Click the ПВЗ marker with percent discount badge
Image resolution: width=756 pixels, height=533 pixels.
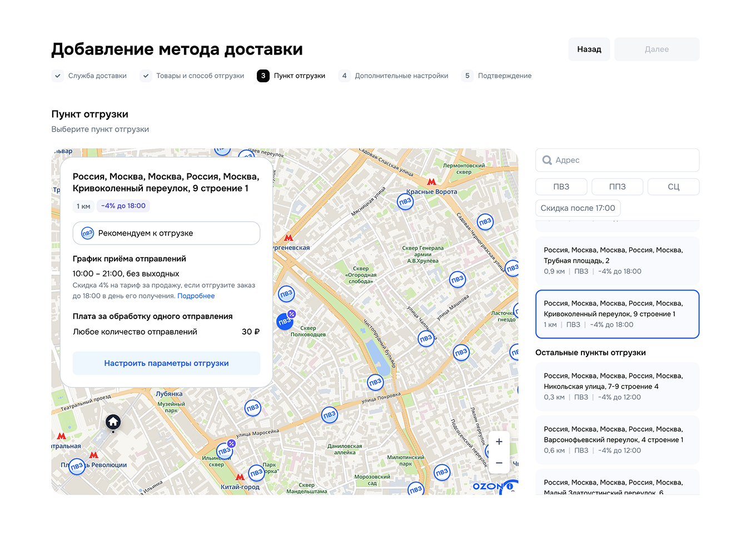(285, 321)
